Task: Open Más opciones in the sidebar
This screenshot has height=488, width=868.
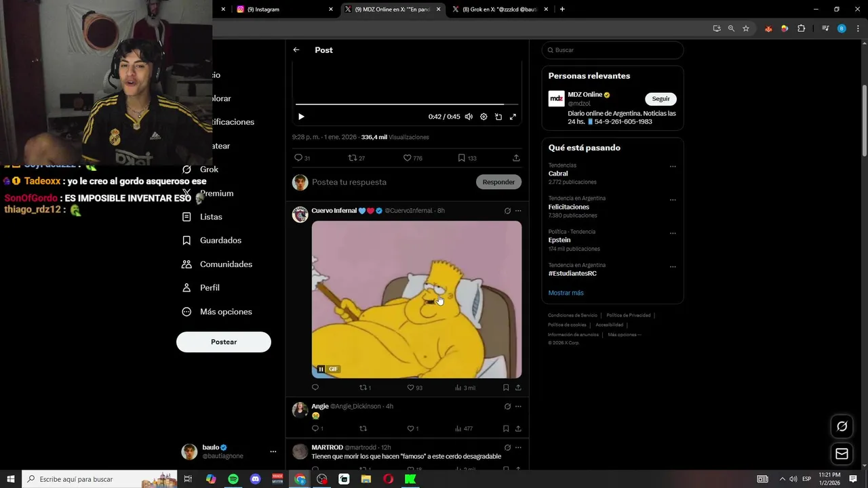Action: coord(226,312)
